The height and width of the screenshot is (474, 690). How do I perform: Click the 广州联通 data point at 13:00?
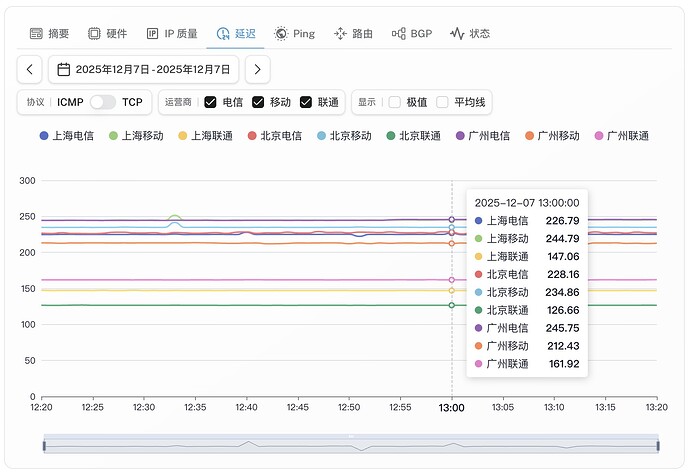(x=451, y=280)
